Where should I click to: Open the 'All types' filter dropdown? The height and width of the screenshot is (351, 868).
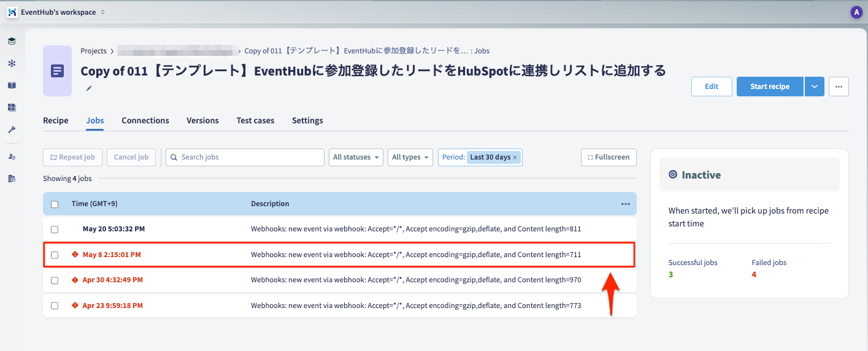tap(410, 157)
